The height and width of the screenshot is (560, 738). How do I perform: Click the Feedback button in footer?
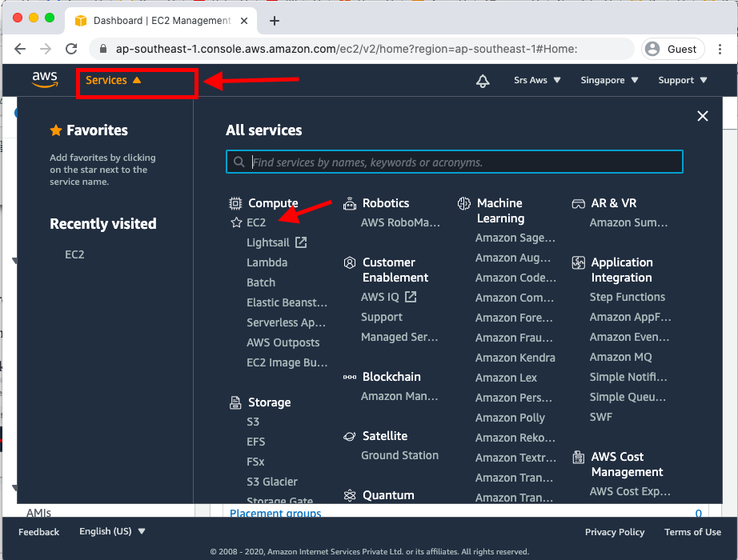coord(38,532)
